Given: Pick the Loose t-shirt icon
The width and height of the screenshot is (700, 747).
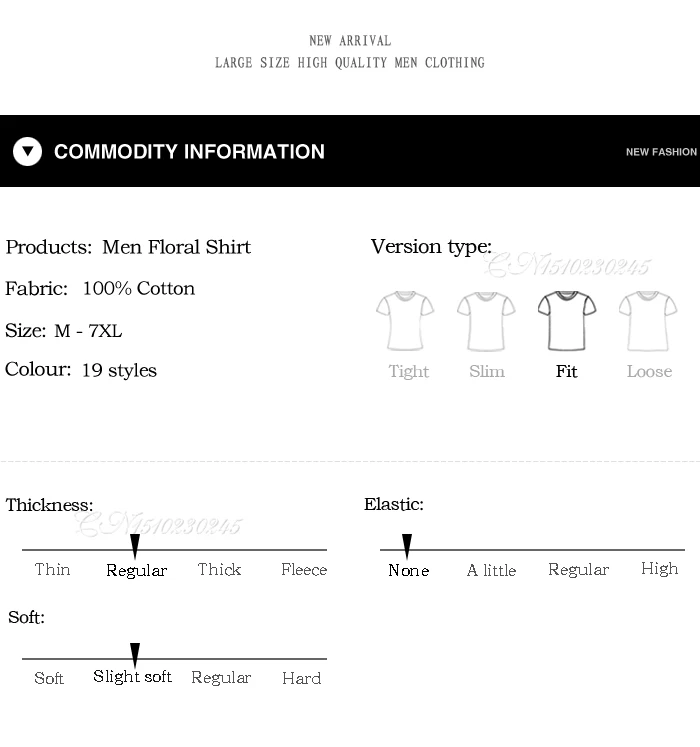Looking at the screenshot, I should click(648, 321).
